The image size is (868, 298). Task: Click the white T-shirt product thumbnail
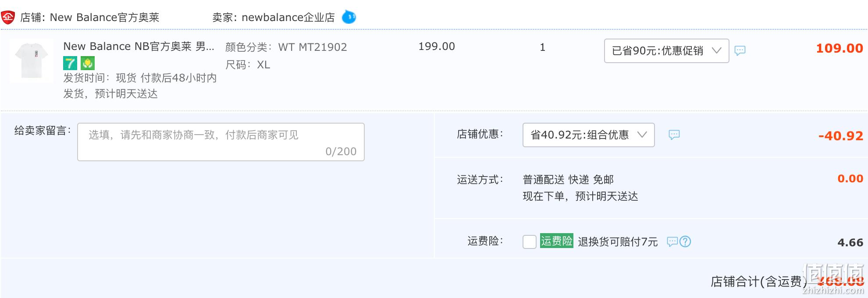coord(32,60)
